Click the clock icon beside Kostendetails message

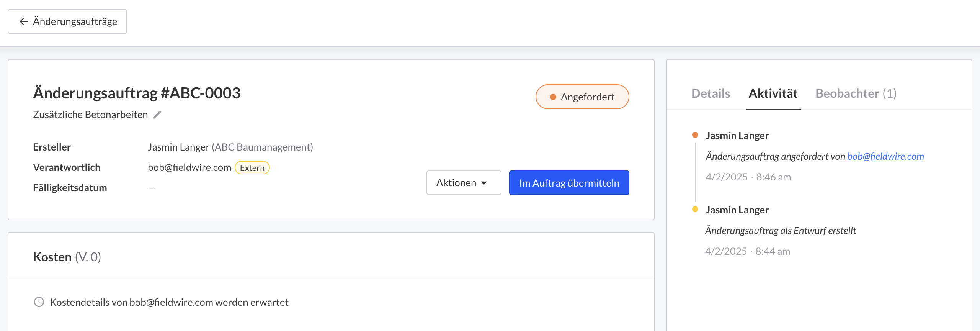click(x=39, y=302)
